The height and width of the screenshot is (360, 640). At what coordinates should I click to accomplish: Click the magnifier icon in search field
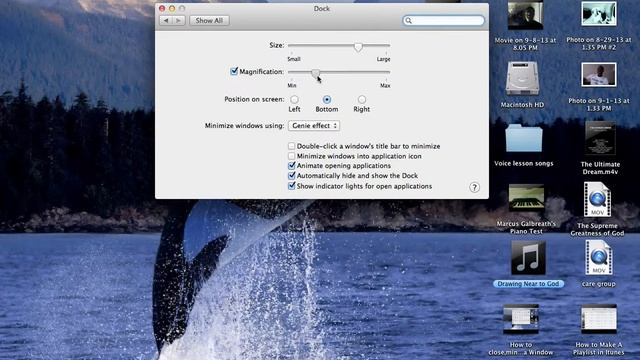tap(409, 20)
